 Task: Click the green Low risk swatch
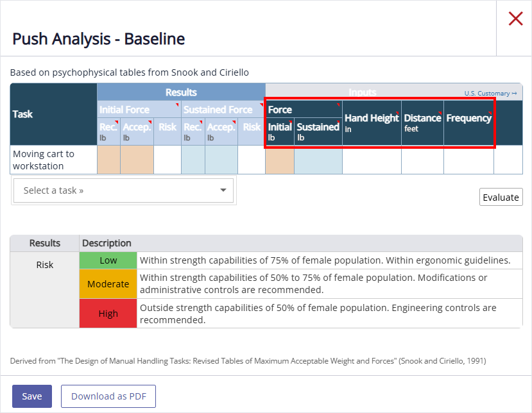click(x=108, y=260)
